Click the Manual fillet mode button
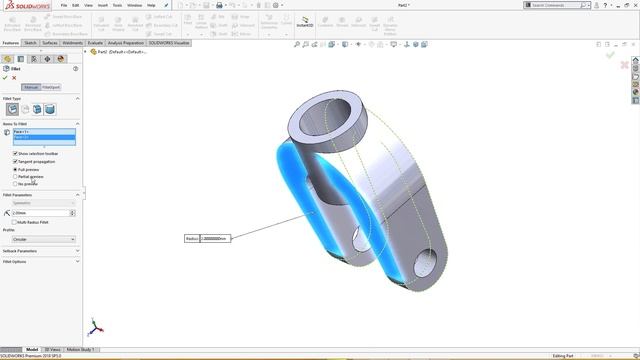640x360 pixels. click(31, 87)
